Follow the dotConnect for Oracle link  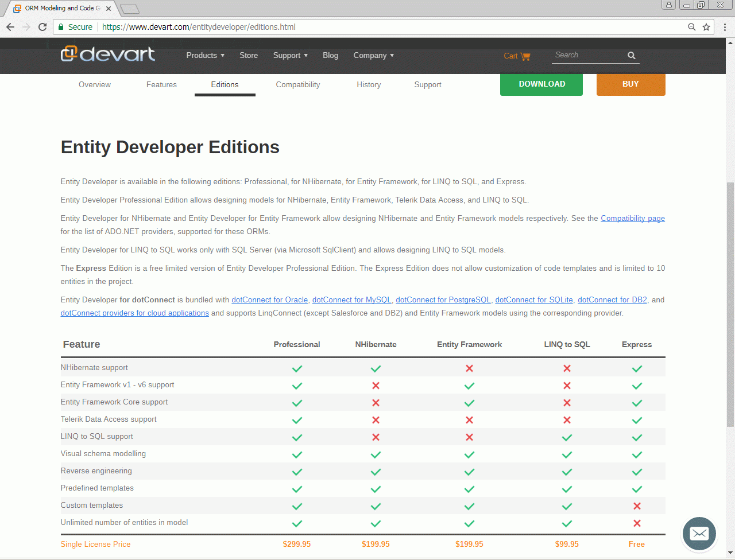269,300
